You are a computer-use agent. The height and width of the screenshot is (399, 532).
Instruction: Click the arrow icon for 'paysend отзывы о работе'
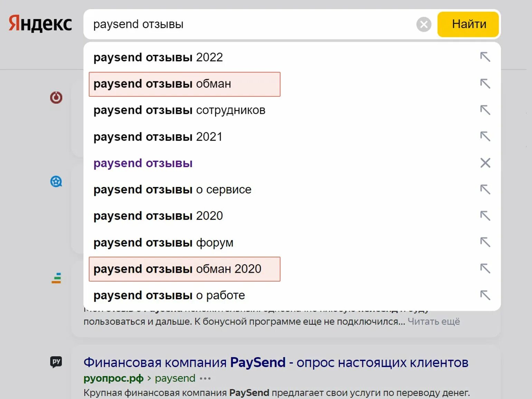[485, 295]
